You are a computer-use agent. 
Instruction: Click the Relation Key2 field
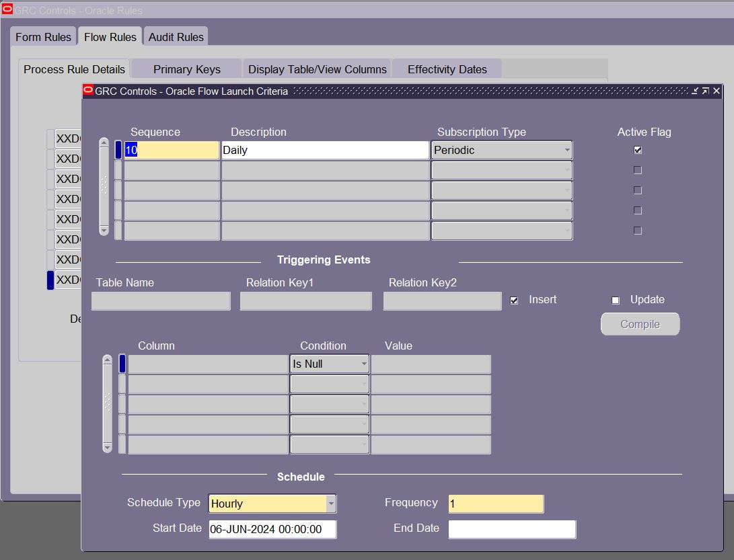tap(443, 301)
